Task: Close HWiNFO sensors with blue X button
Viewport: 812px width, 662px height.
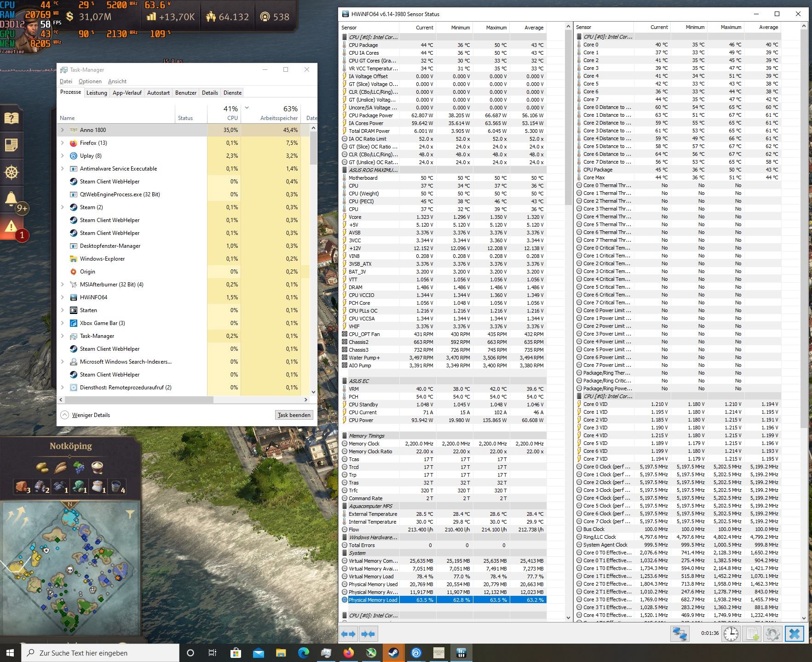Action: [x=795, y=634]
